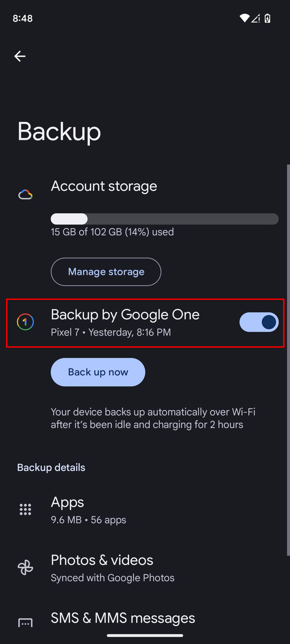Open SMS & MMS messages backup details
290x644 pixels.
(x=123, y=618)
